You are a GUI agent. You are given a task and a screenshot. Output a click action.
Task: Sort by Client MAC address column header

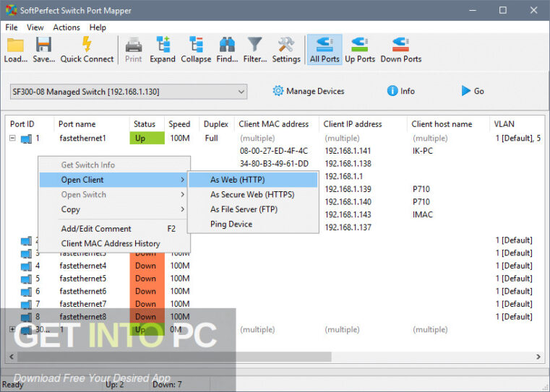pos(276,124)
